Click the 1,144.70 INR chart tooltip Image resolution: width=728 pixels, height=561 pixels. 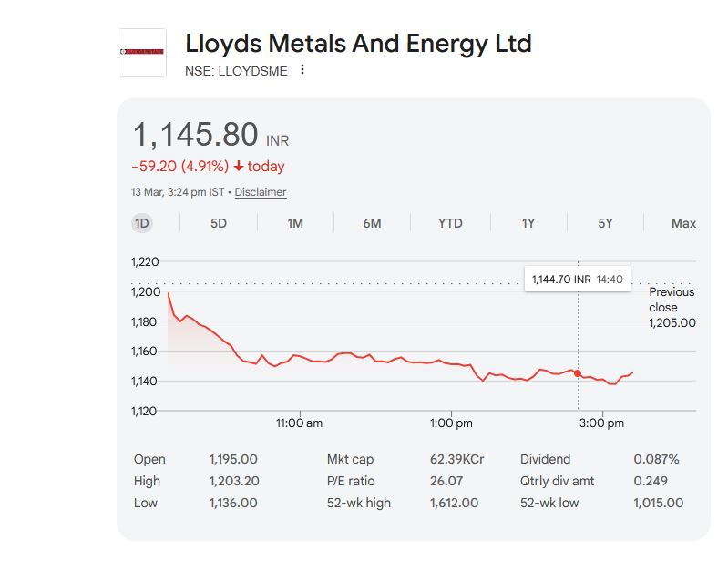click(577, 280)
